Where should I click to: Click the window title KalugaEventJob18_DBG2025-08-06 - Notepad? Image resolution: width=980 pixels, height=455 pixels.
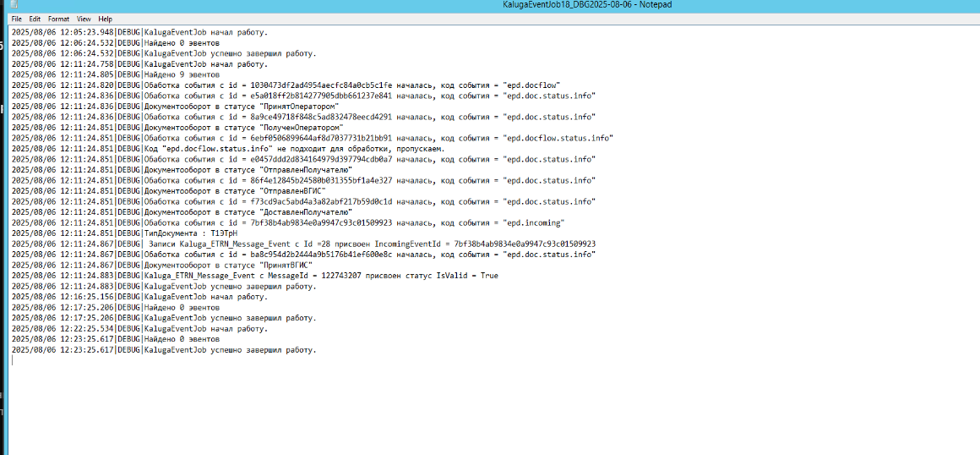(x=587, y=4)
